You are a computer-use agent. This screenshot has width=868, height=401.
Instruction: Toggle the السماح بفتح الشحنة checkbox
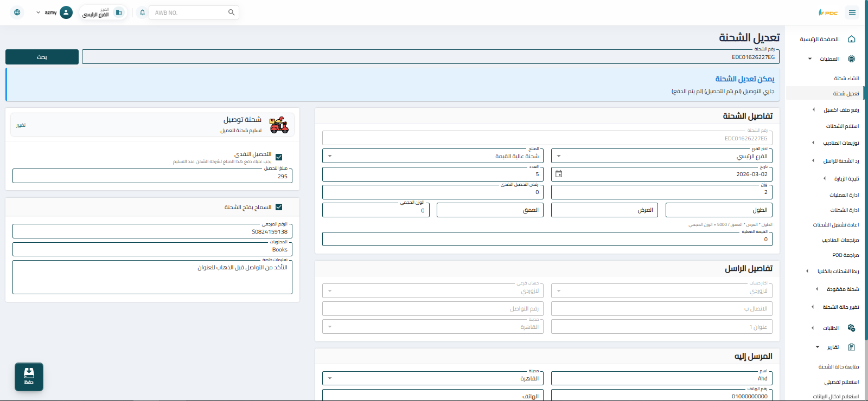[279, 207]
